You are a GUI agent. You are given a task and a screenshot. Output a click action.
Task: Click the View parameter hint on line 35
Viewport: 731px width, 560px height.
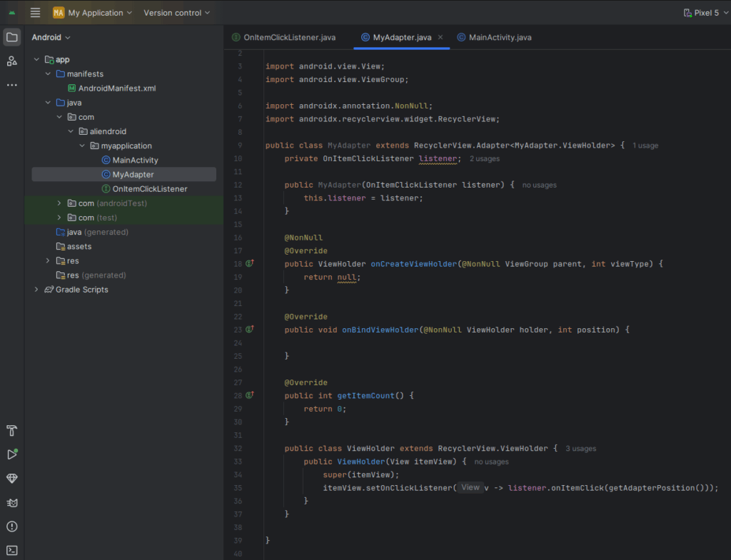(470, 487)
